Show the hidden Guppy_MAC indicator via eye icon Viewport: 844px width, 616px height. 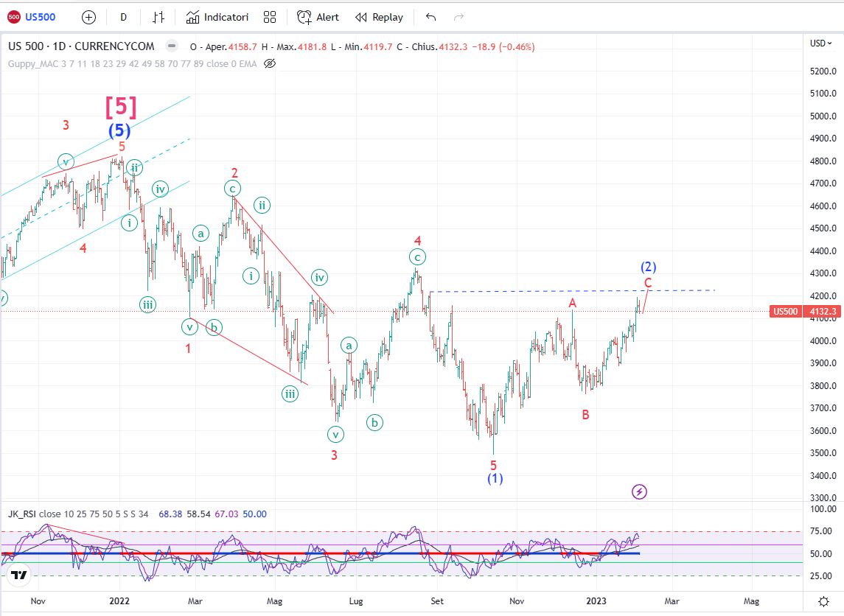pos(270,63)
